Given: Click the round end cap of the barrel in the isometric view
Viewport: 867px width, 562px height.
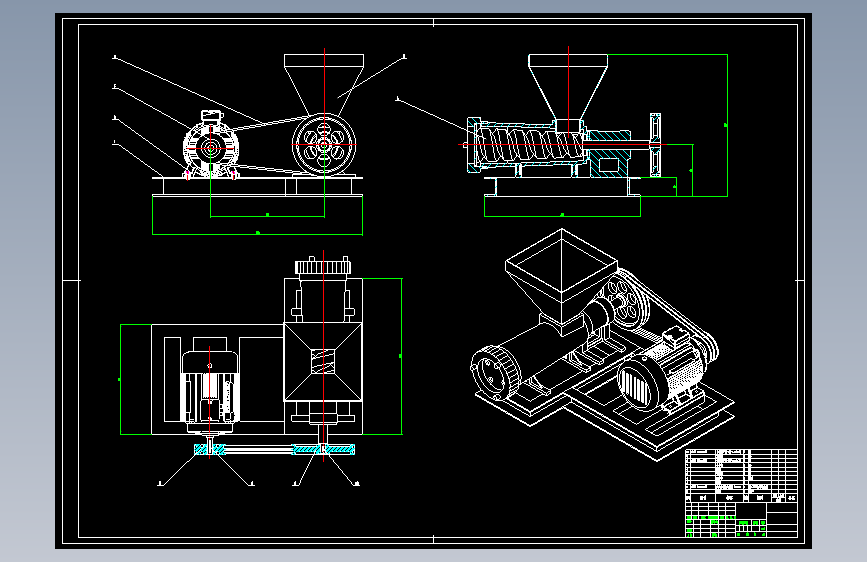Looking at the screenshot, I should [495, 371].
